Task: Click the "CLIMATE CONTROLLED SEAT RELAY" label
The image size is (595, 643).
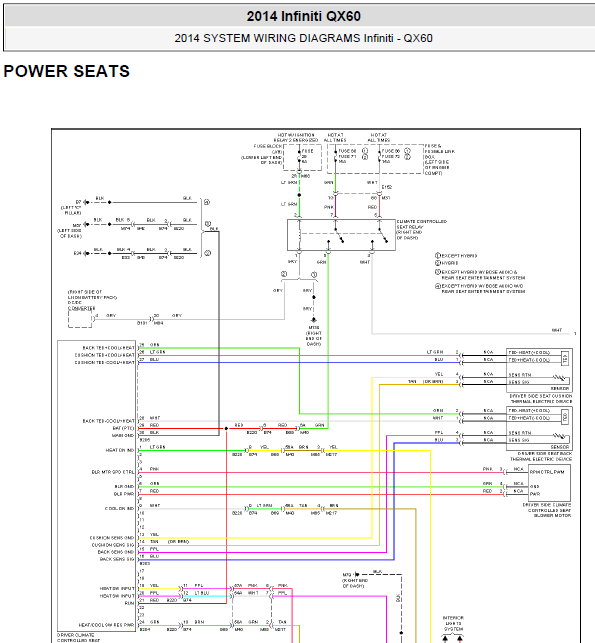Action: click(422, 230)
